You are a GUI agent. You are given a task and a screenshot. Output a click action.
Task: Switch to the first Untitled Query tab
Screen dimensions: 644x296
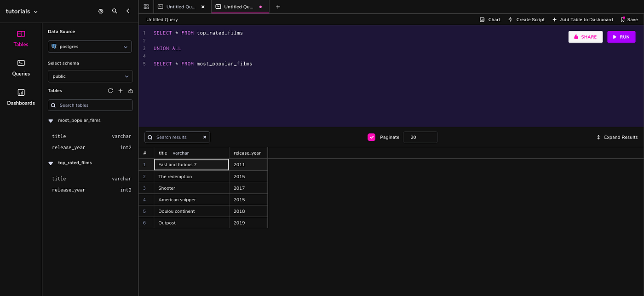[x=177, y=7]
